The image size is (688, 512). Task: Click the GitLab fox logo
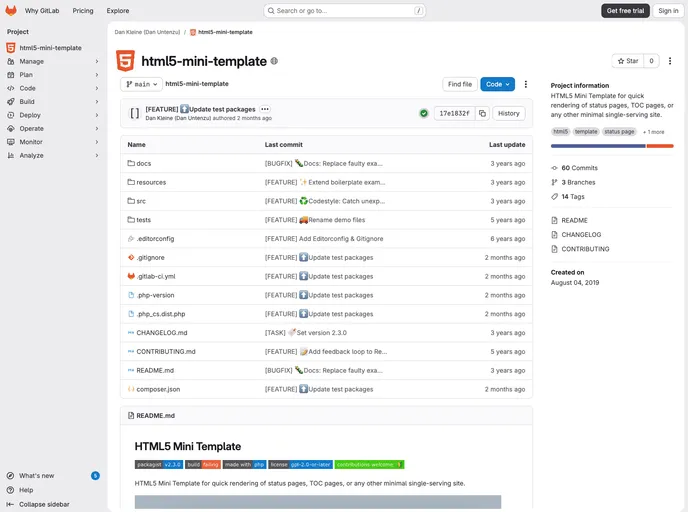tap(11, 10)
